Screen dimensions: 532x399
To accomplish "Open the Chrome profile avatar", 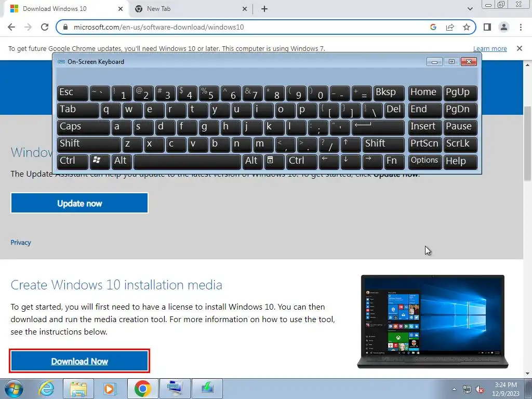I will 504,27.
